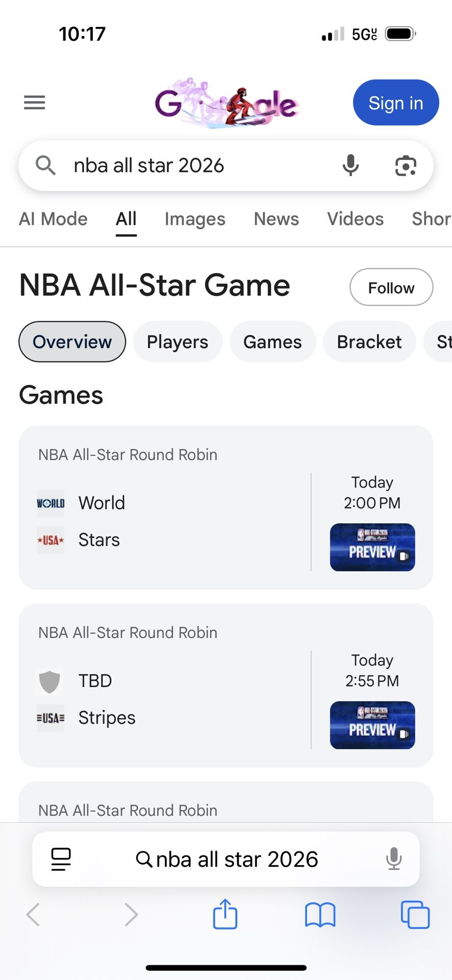Tap the Google Doodle logo
The height and width of the screenshot is (980, 452).
point(227,103)
